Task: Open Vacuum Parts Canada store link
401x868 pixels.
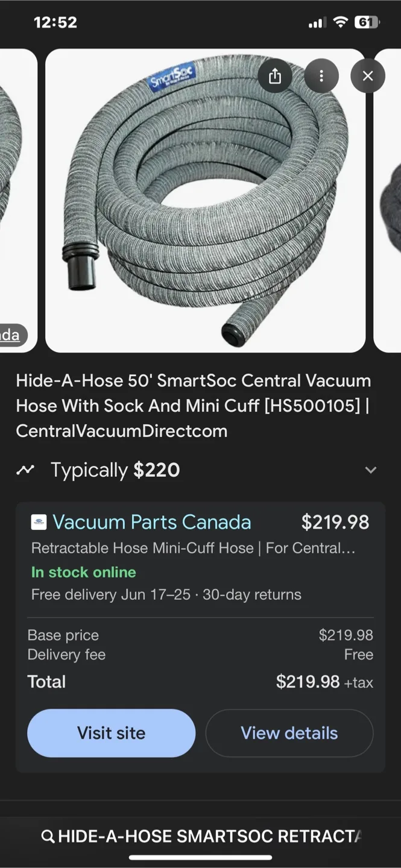Action: click(152, 522)
